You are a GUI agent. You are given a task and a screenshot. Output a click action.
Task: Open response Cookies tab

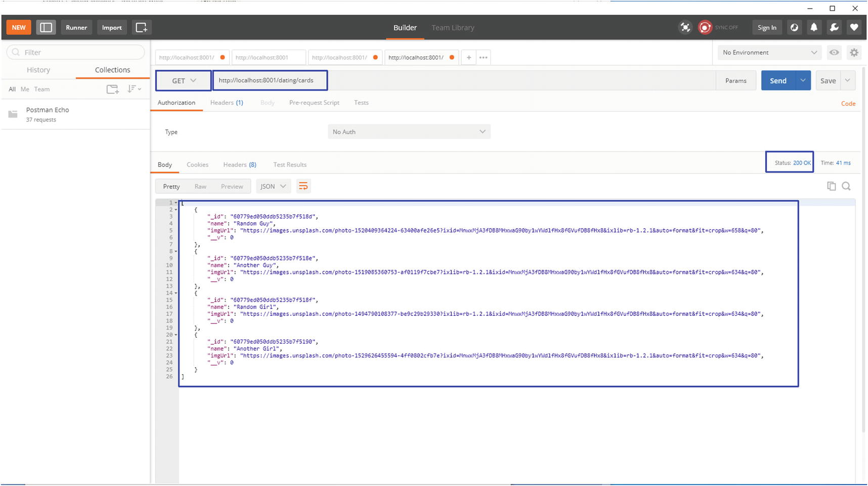pyautogui.click(x=197, y=165)
